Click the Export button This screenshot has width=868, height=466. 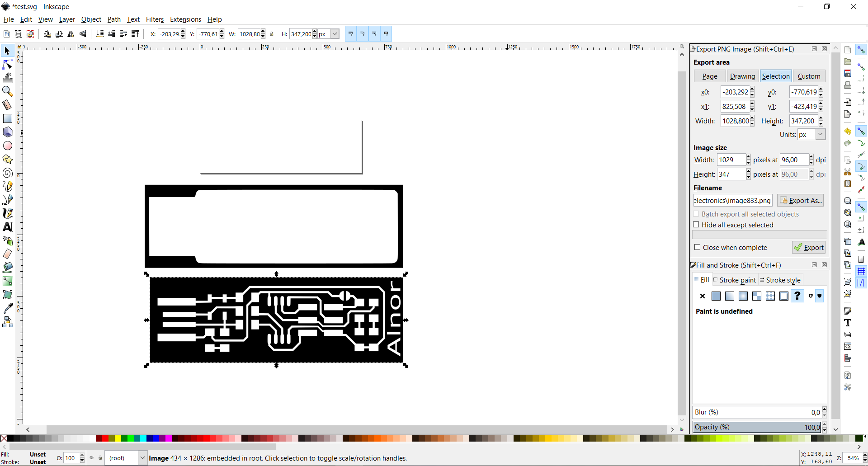tap(809, 247)
